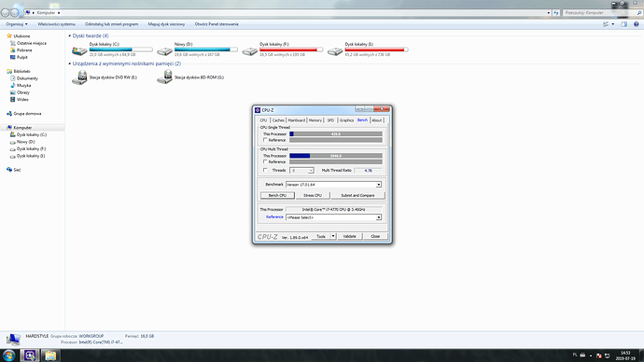Enable the Multi Thread Reference checkbox
Viewport: 644px width, 362px height.
(265, 161)
